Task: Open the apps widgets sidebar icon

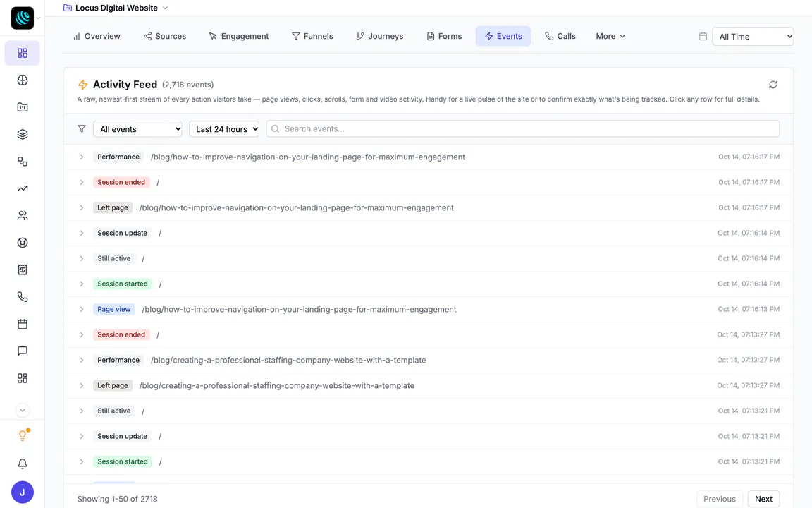Action: 23,378
